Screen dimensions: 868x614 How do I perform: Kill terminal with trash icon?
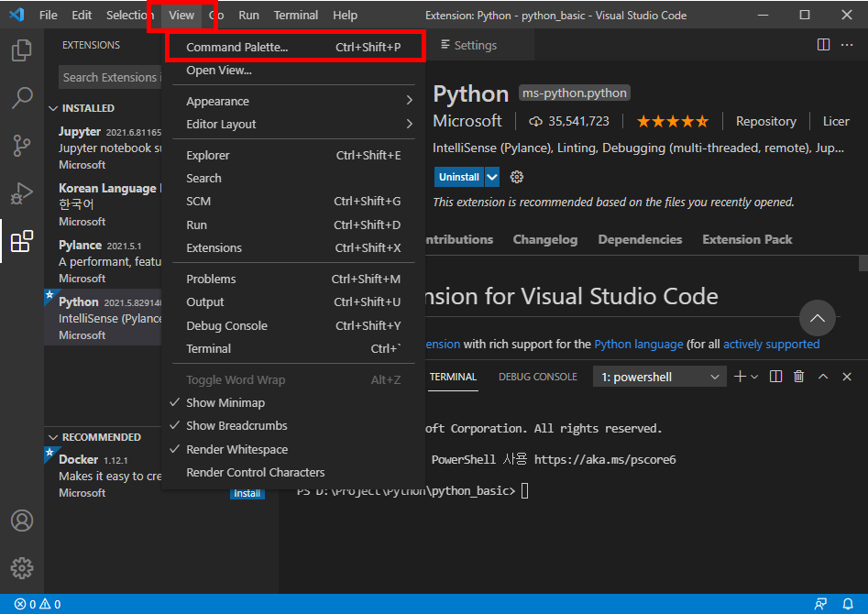tap(799, 377)
